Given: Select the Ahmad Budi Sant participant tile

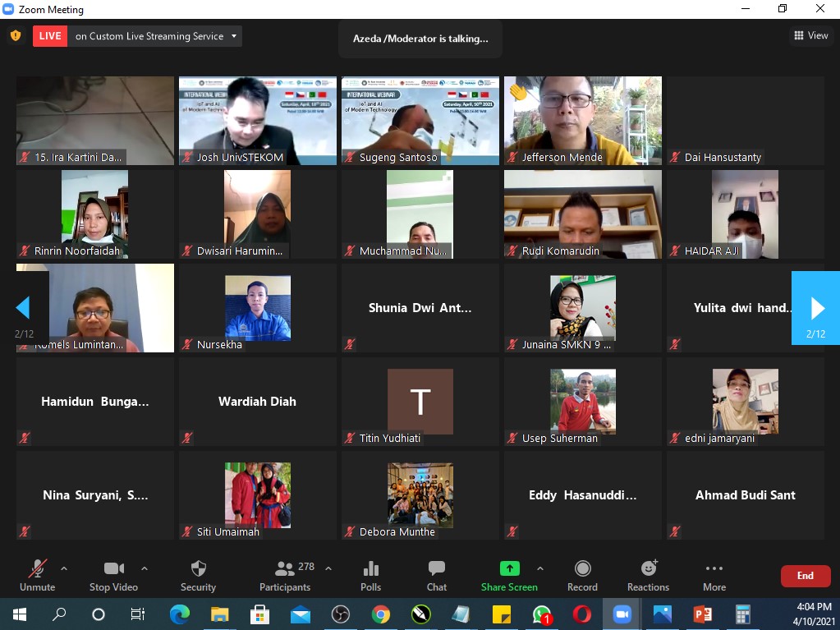Looking at the screenshot, I should (x=746, y=495).
